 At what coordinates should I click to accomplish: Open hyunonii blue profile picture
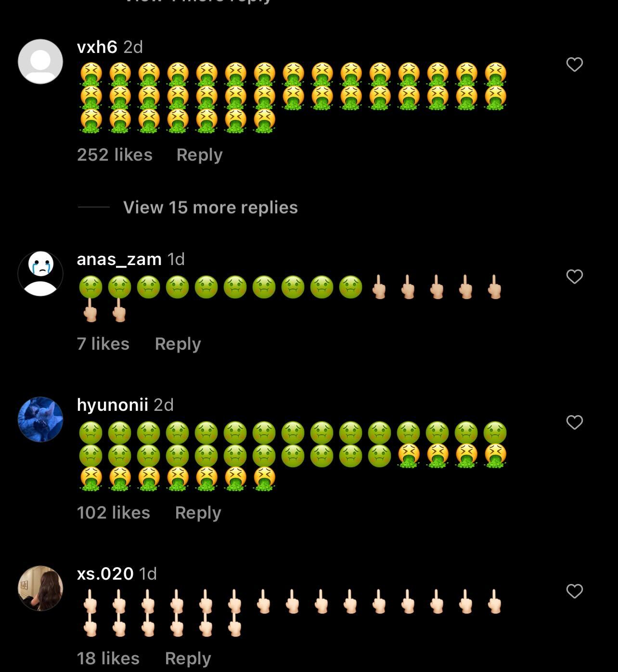point(40,419)
